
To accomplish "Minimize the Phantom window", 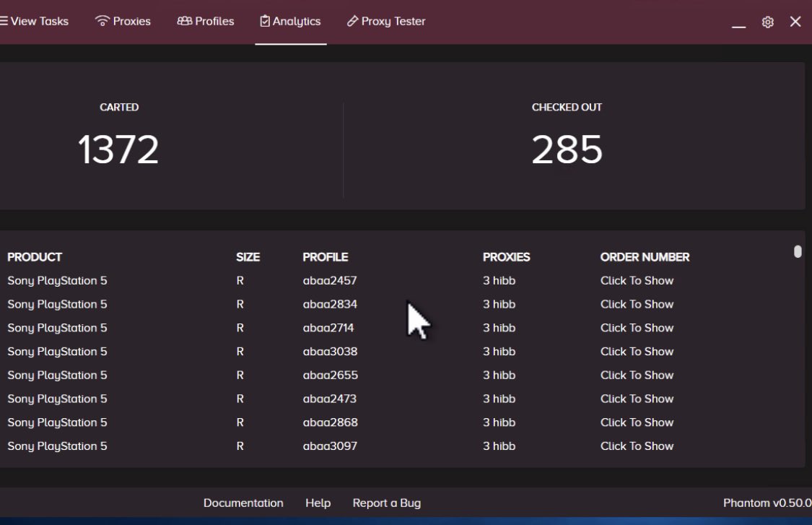I will (738, 26).
